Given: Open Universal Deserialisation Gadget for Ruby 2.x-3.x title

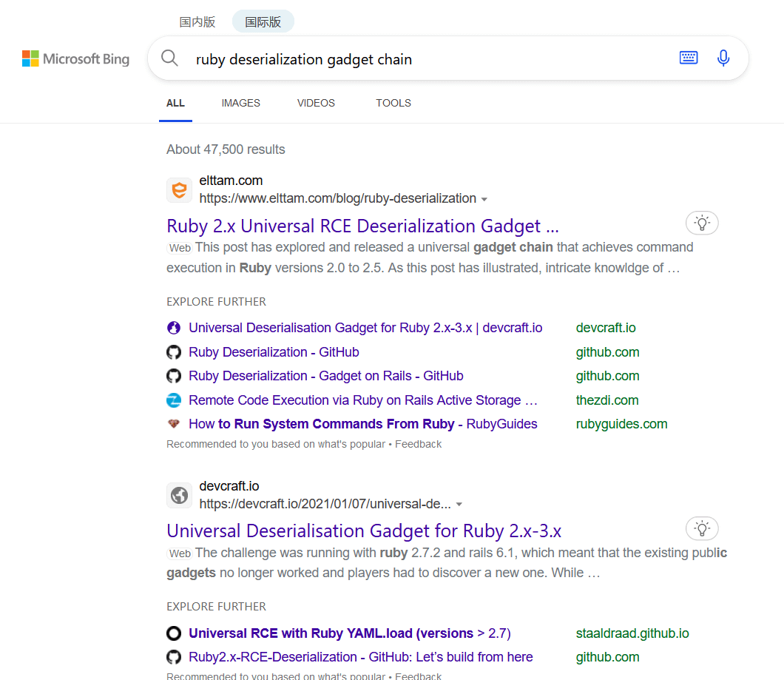Looking at the screenshot, I should click(364, 531).
